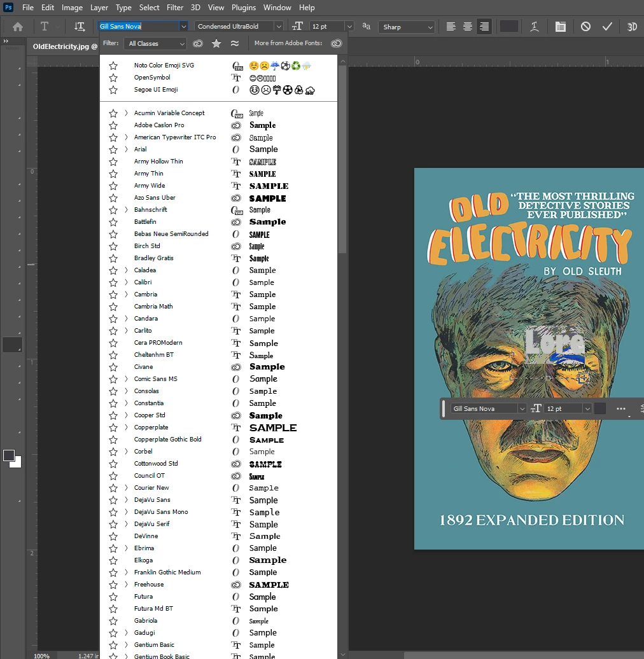Click the zoom level 100% field
Image resolution: width=644 pixels, height=659 pixels.
click(41, 656)
